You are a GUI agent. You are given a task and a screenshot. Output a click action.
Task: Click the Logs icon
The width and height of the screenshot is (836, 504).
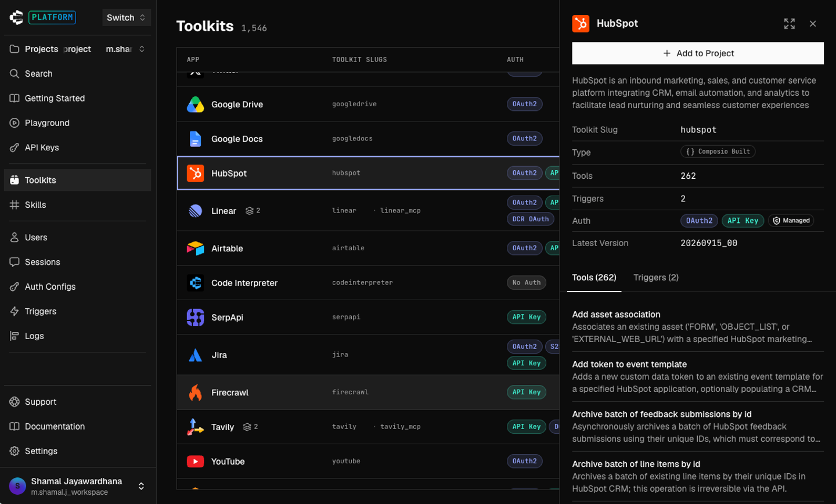click(15, 336)
